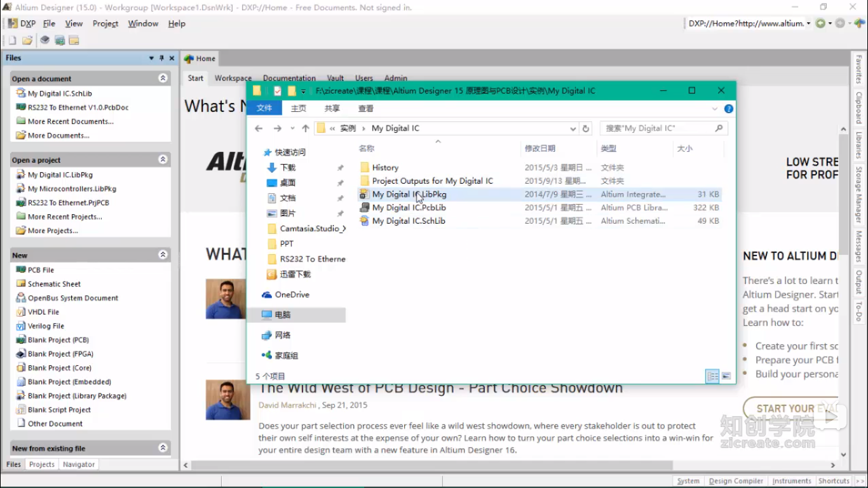868x488 pixels.
Task: Close the Files panel
Action: tap(172, 58)
